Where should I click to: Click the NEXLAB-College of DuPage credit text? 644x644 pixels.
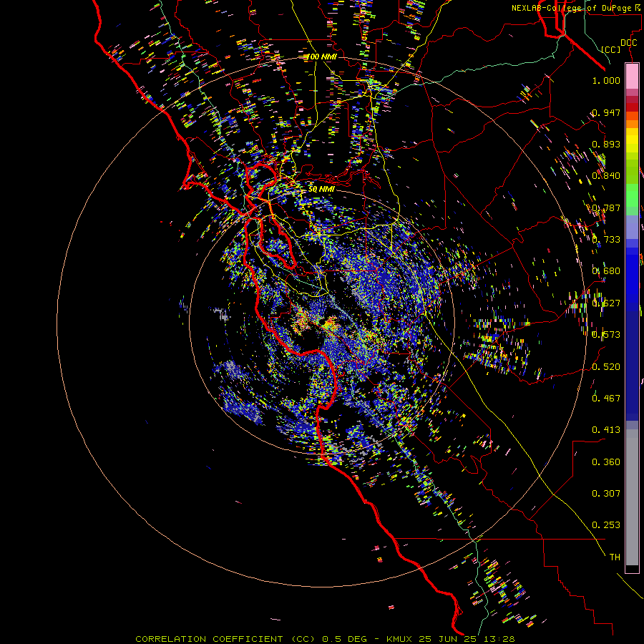(574, 8)
